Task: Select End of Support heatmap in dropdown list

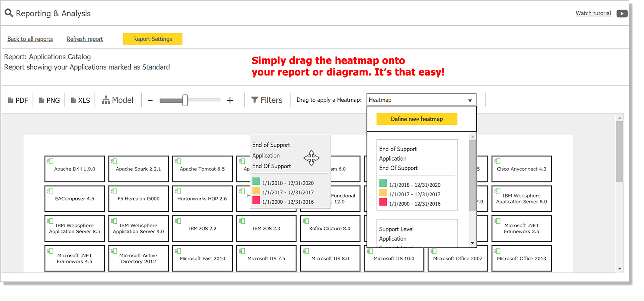Action: click(417, 175)
